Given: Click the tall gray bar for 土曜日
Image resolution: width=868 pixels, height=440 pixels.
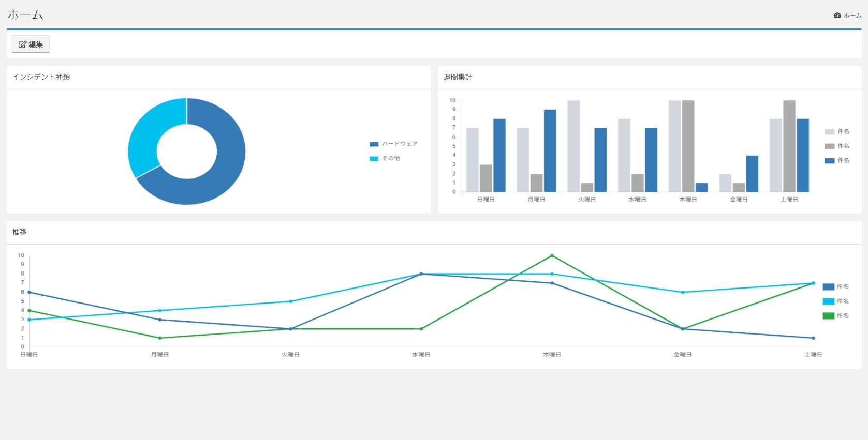Looking at the screenshot, I should coord(789,146).
